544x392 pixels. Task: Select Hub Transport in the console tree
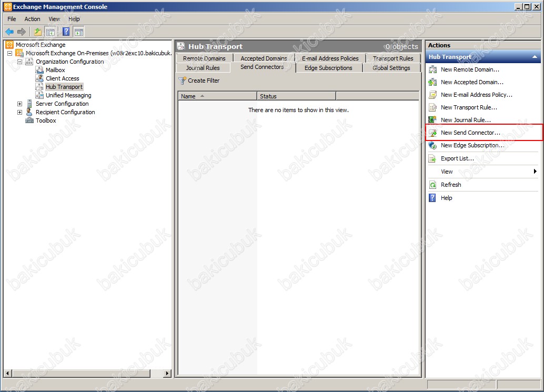point(64,87)
